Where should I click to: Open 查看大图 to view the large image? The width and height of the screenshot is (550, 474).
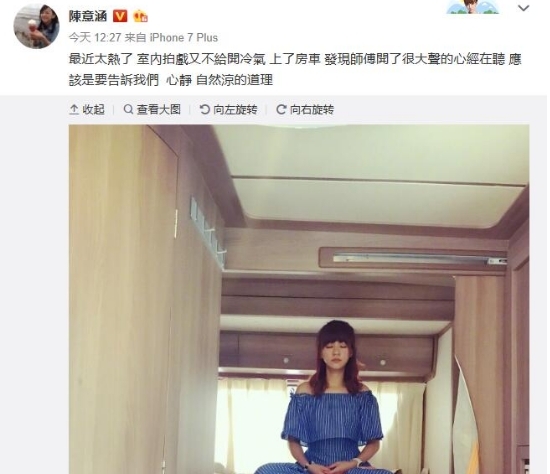[152, 109]
